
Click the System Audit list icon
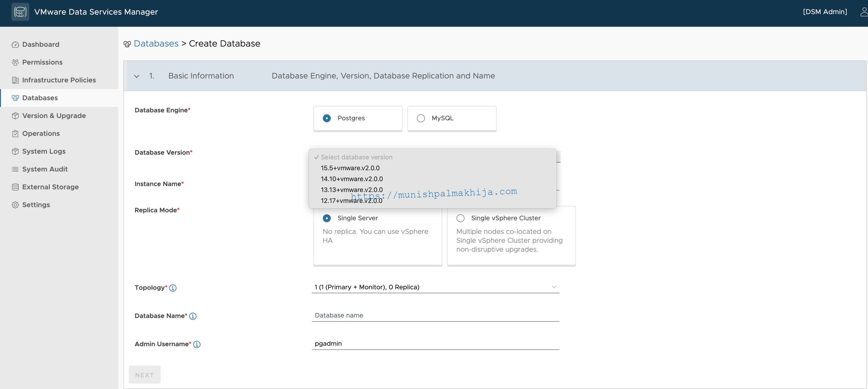pos(15,169)
